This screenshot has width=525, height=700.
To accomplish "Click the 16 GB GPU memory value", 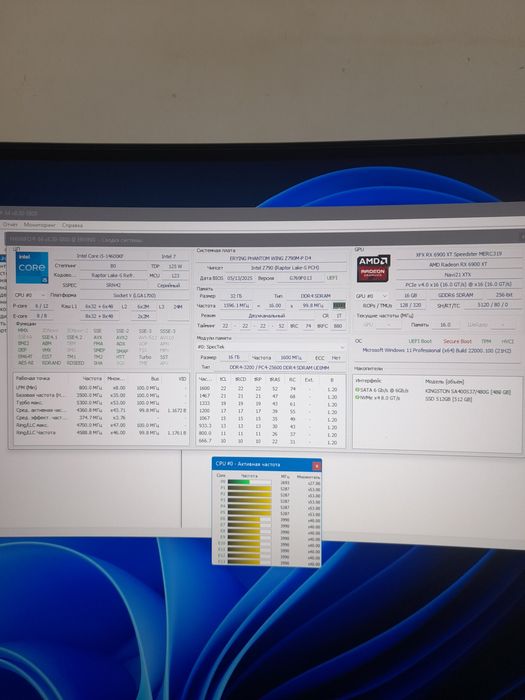I will pos(410,296).
